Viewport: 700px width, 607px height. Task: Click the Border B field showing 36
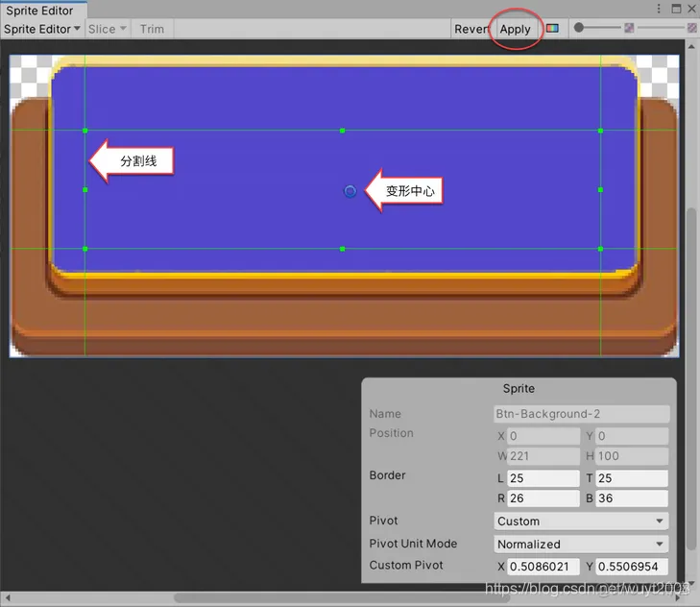click(632, 498)
